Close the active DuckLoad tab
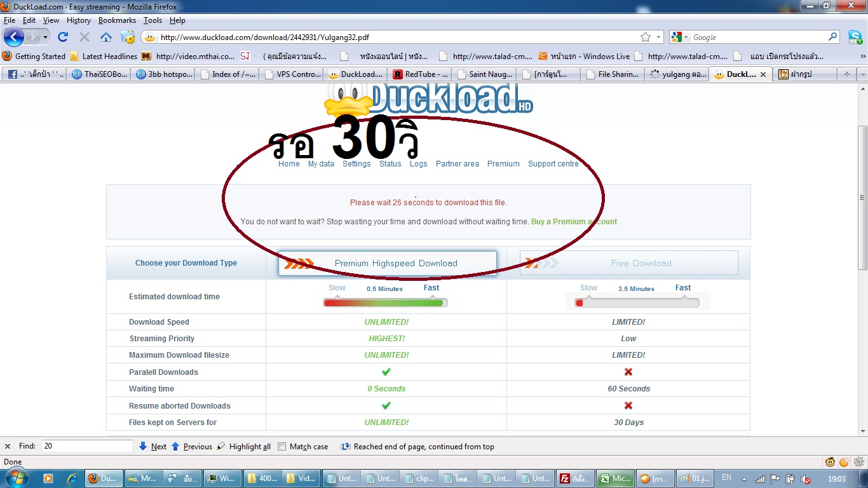 pos(763,74)
